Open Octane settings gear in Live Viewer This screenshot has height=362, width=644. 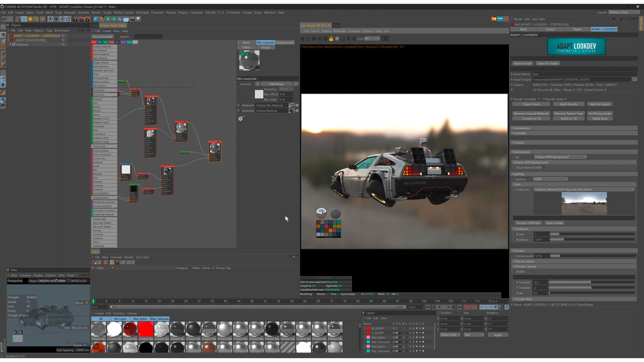326,39
